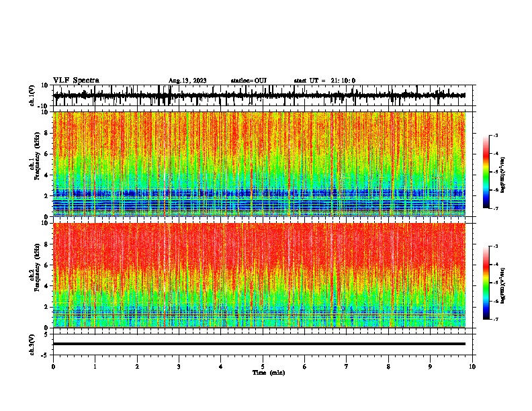Click the ch.3 flat black voltage trace
Image resolution: width=532 pixels, height=411 pixels.
tap(259, 344)
